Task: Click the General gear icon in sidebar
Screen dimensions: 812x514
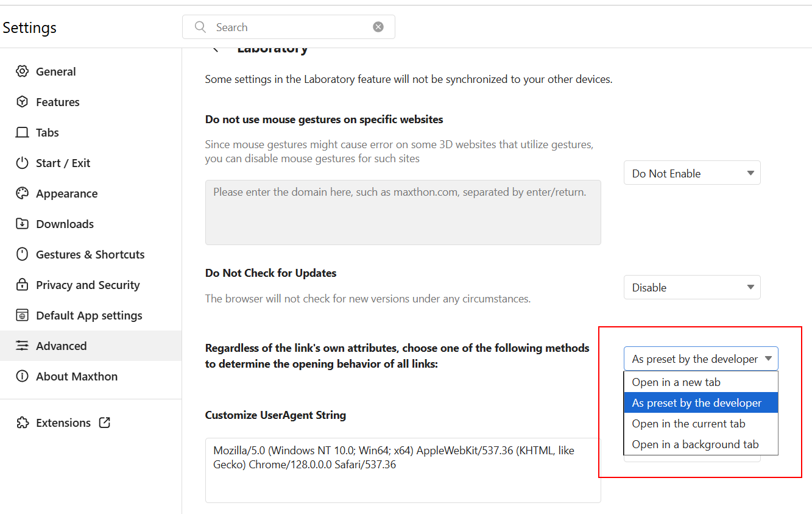Action: 23,71
